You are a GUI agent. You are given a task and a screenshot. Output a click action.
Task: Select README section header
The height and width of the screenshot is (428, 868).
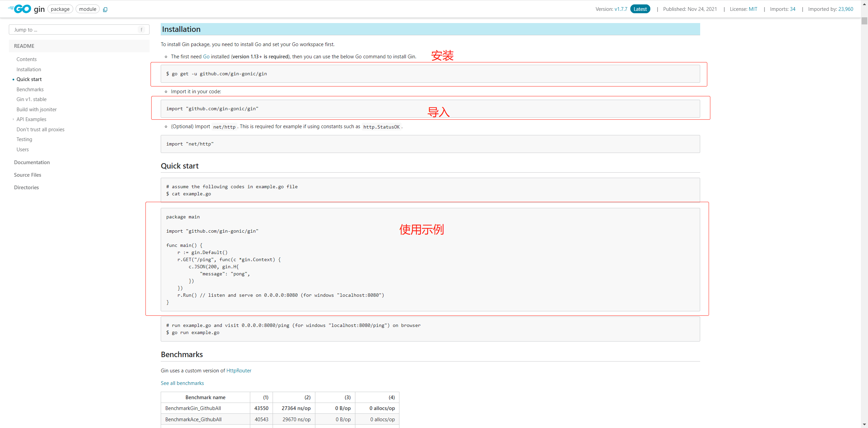[x=24, y=46]
